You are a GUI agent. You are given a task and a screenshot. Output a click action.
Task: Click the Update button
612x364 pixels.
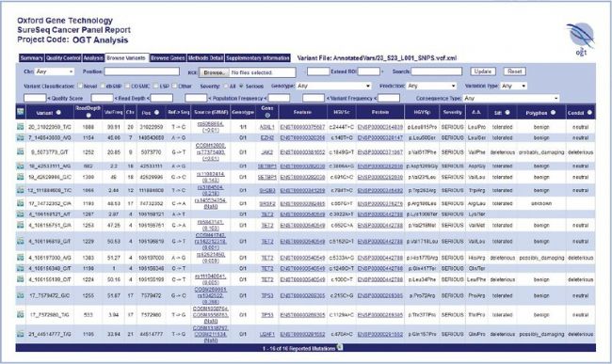[x=483, y=71]
